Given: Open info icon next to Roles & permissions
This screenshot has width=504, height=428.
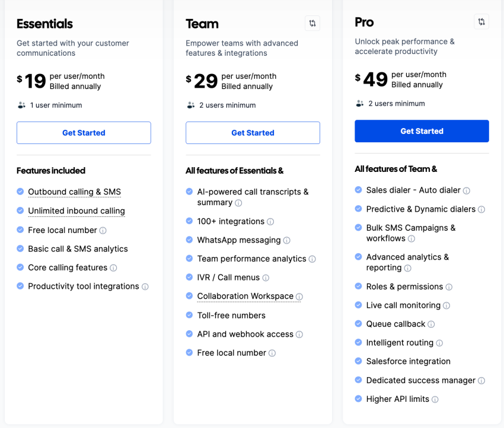Looking at the screenshot, I should point(449,287).
